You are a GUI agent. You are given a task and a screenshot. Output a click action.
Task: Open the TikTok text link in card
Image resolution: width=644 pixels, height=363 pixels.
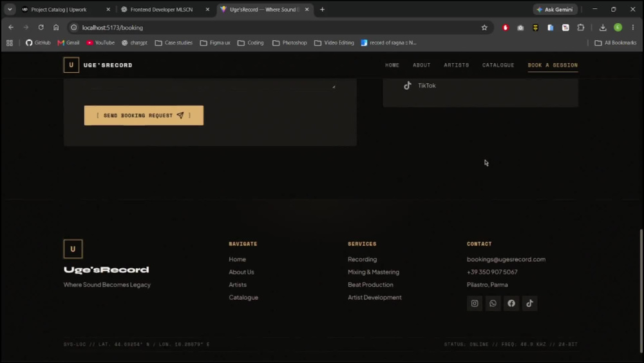tap(427, 86)
